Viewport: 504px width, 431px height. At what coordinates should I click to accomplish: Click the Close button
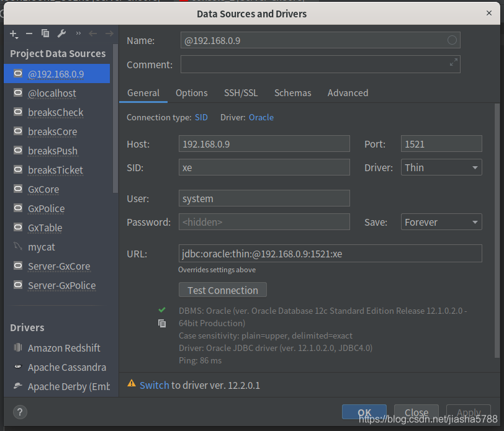pyautogui.click(x=416, y=412)
